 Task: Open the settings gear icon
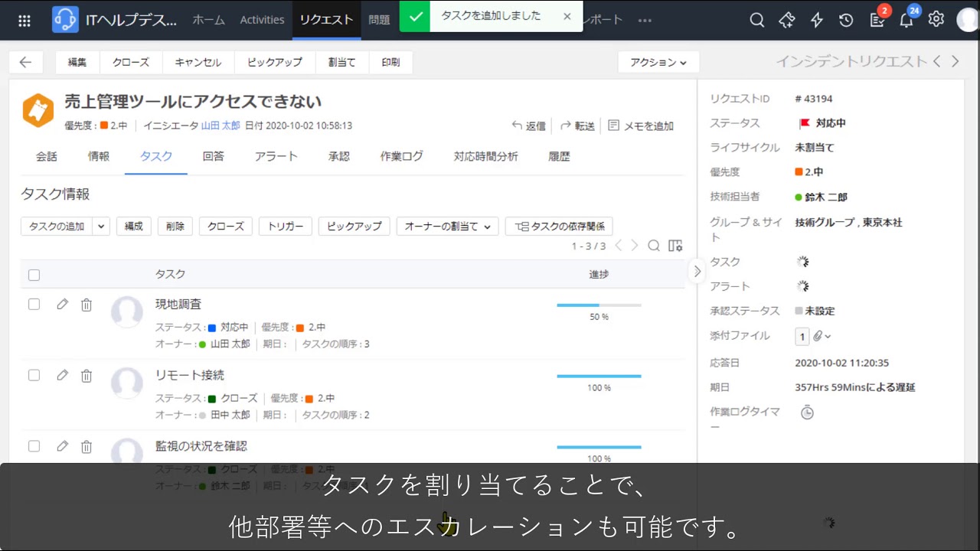pos(936,20)
